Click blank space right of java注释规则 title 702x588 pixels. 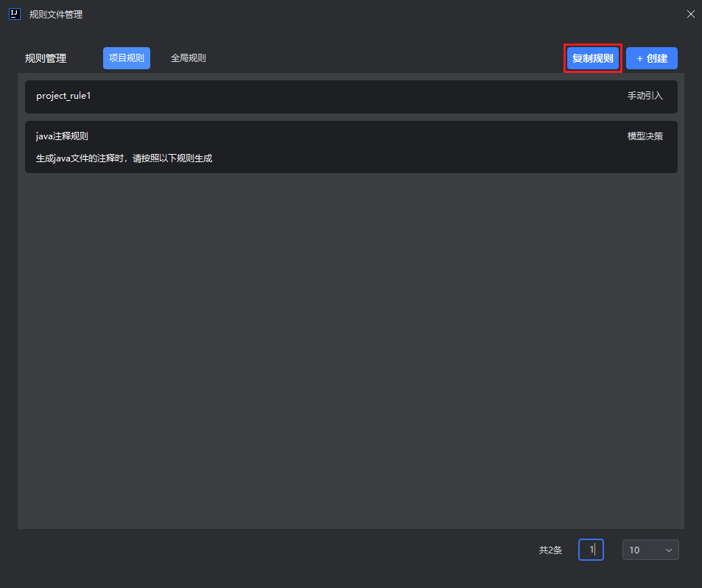[354, 136]
